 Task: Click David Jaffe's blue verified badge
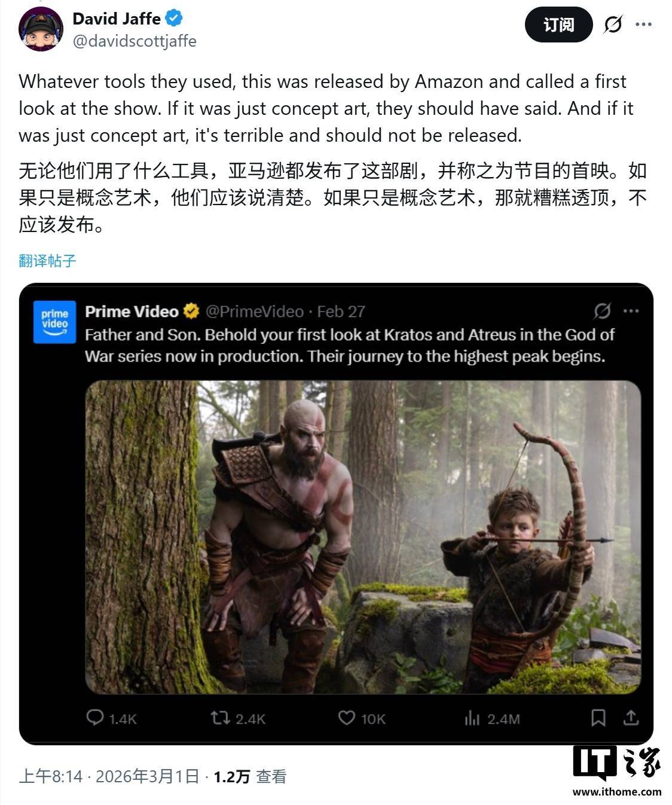point(174,19)
